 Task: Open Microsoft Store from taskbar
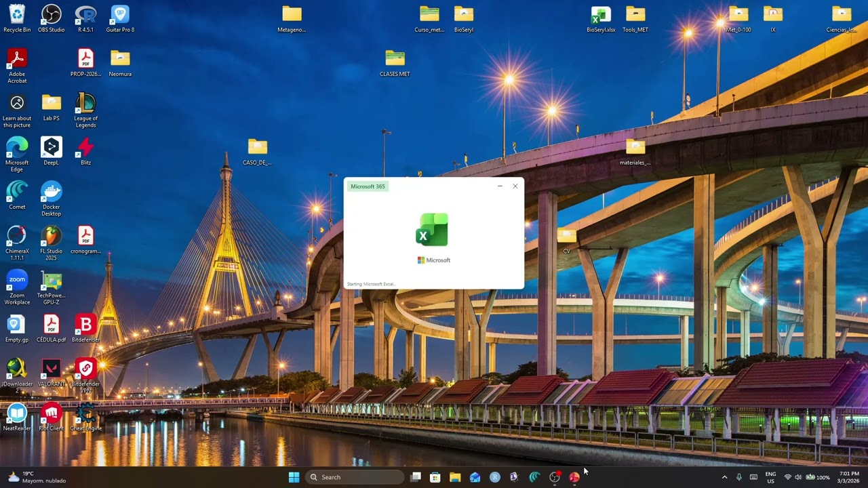[435, 477]
